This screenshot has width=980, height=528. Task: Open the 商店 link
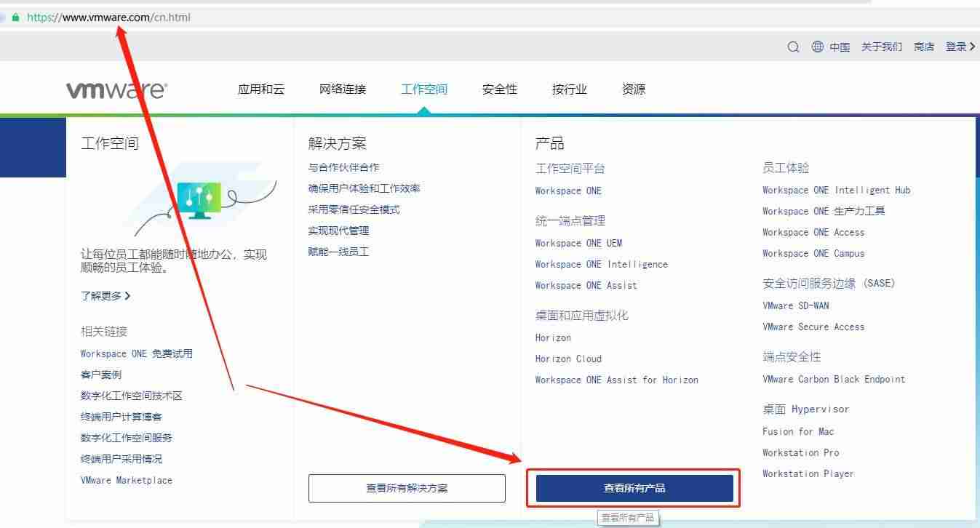924,47
